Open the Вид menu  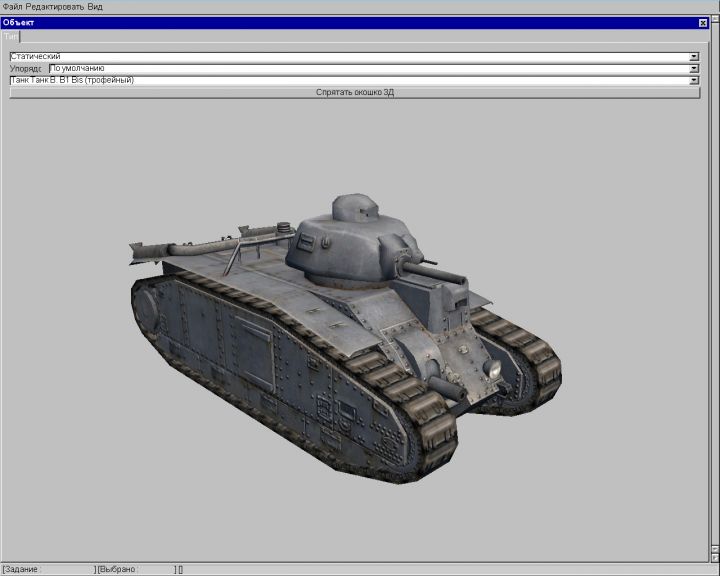click(96, 6)
